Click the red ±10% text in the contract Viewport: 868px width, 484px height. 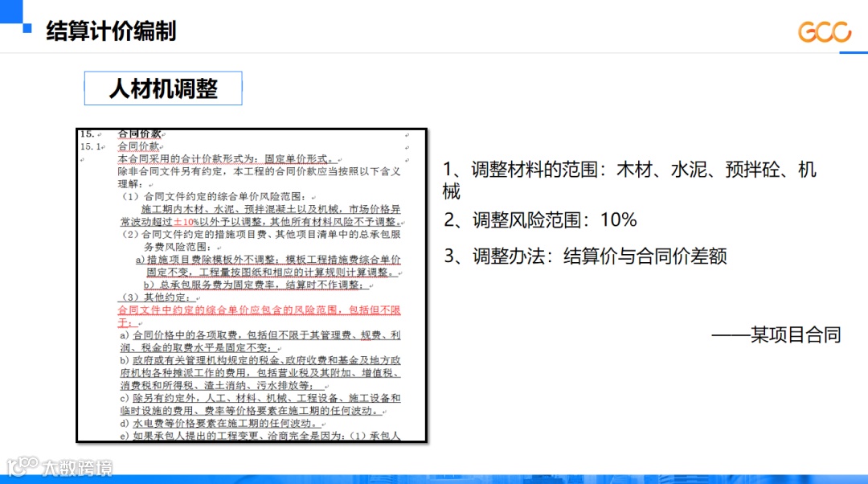point(186,222)
